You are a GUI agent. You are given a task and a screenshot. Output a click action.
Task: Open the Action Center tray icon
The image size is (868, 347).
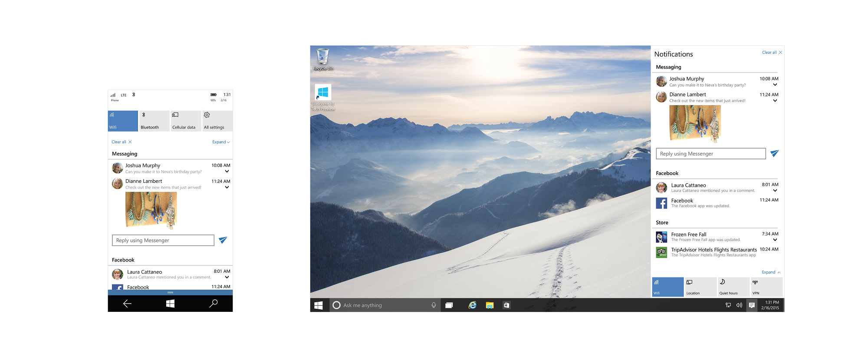click(752, 305)
